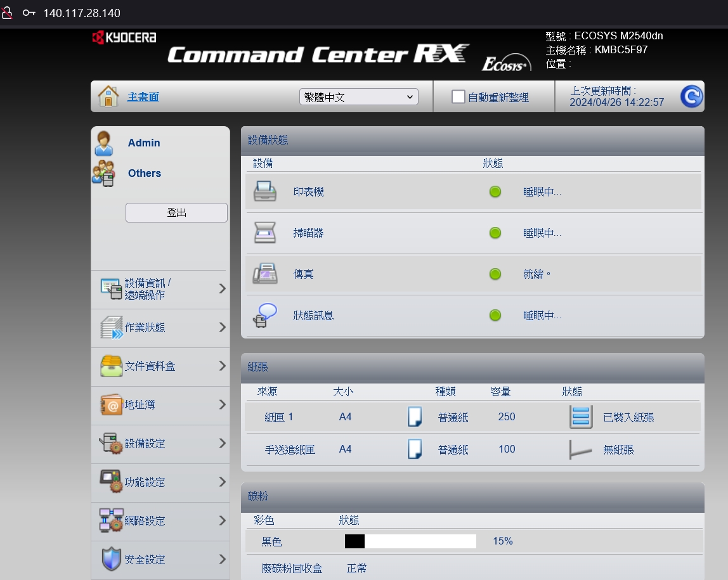Open the 文件資料盒 menu item
The image size is (728, 580).
click(160, 366)
